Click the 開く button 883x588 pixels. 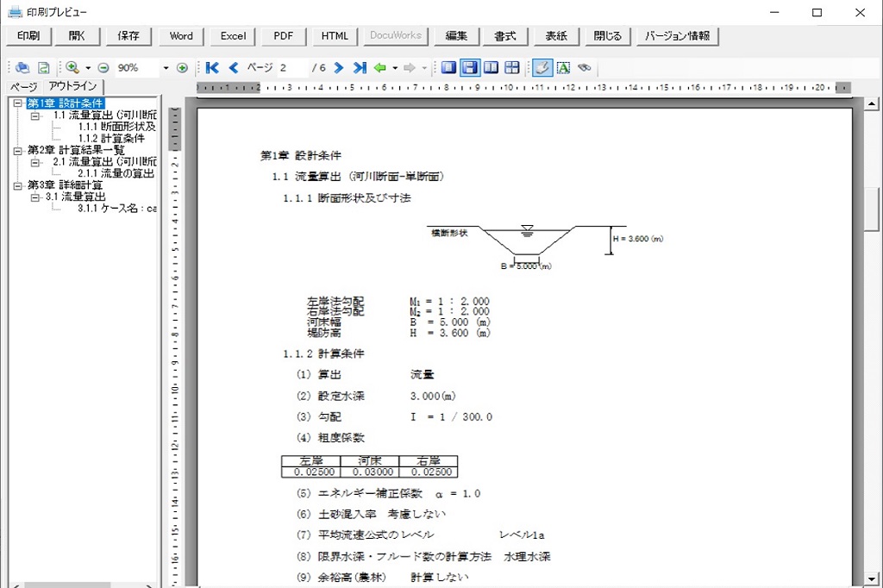pos(77,36)
